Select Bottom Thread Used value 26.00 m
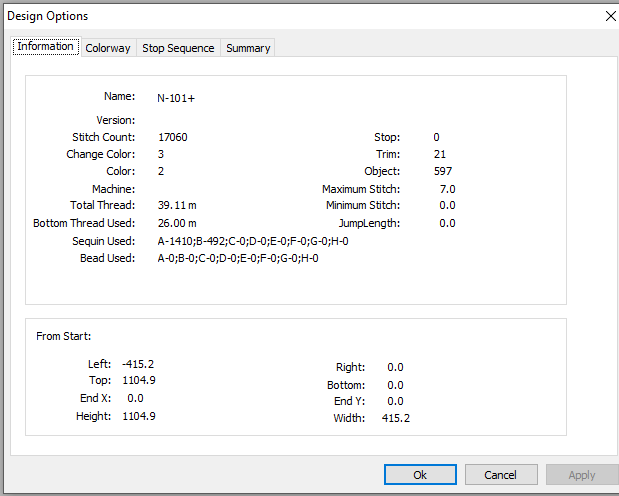Image resolution: width=619 pixels, height=496 pixels. pyautogui.click(x=177, y=223)
